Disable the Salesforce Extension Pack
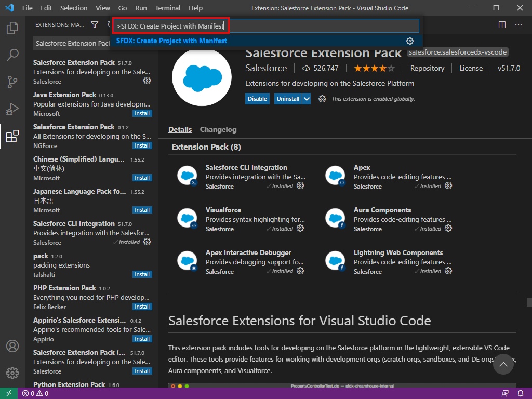 tap(257, 99)
